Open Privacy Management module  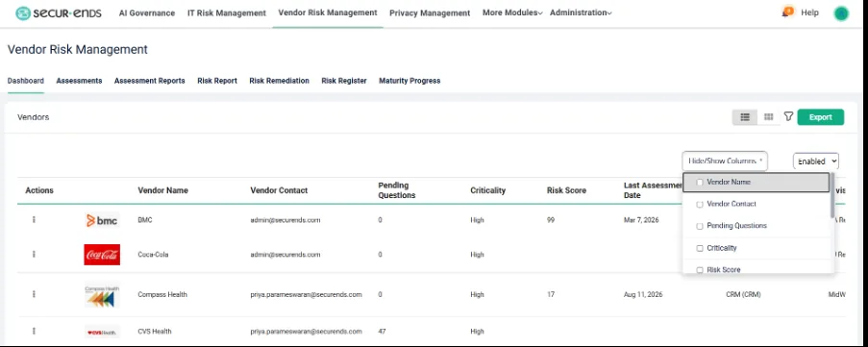point(430,12)
